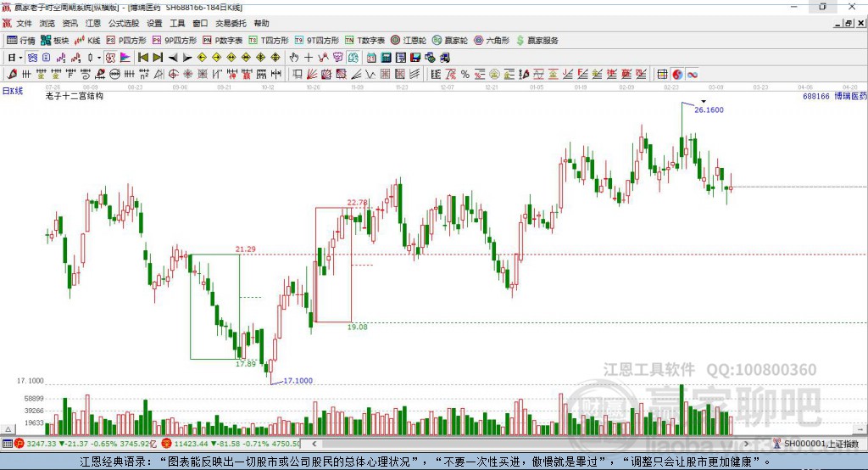Click the 深 Shenzhen index status icon
Viewport: 868px width, 470px height.
click(167, 444)
